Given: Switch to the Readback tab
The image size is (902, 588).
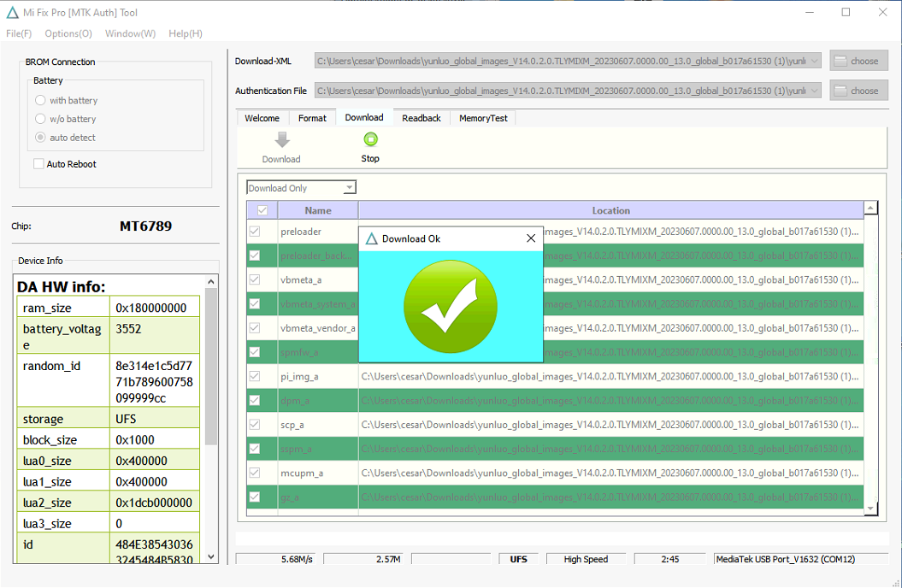Looking at the screenshot, I should [x=422, y=118].
